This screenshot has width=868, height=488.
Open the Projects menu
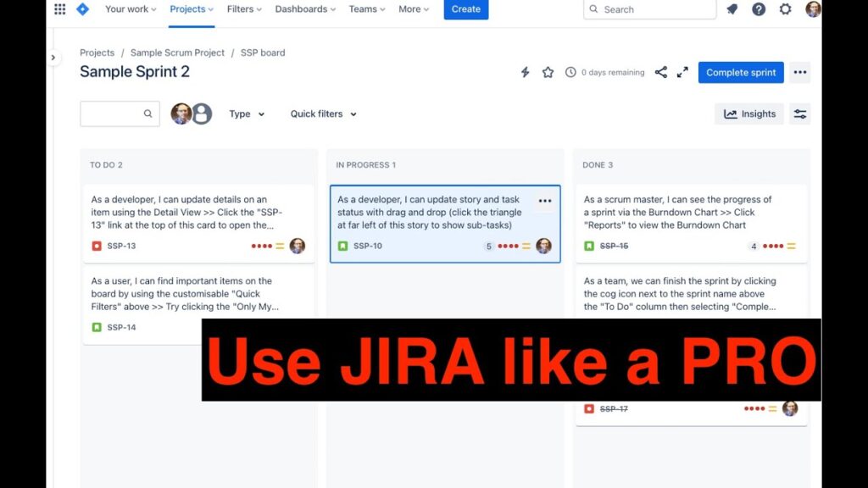click(192, 8)
